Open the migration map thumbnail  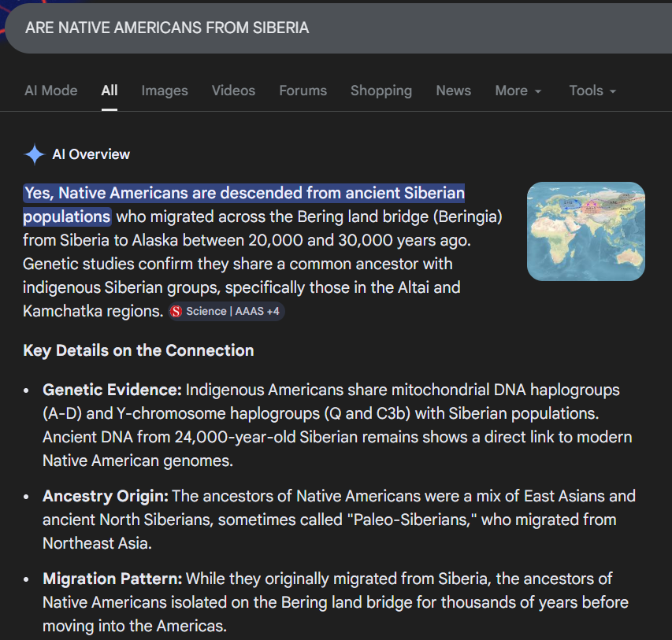586,231
